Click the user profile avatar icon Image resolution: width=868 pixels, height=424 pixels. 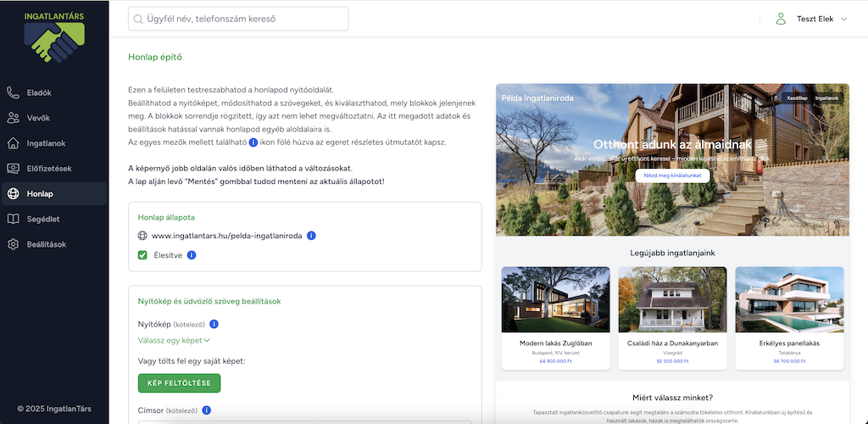(x=781, y=19)
